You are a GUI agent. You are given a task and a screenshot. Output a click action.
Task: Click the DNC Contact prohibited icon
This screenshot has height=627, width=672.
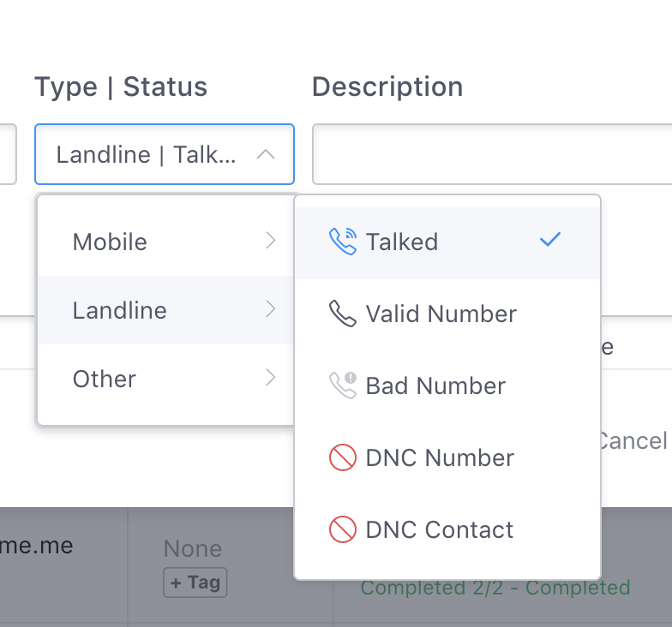343,529
